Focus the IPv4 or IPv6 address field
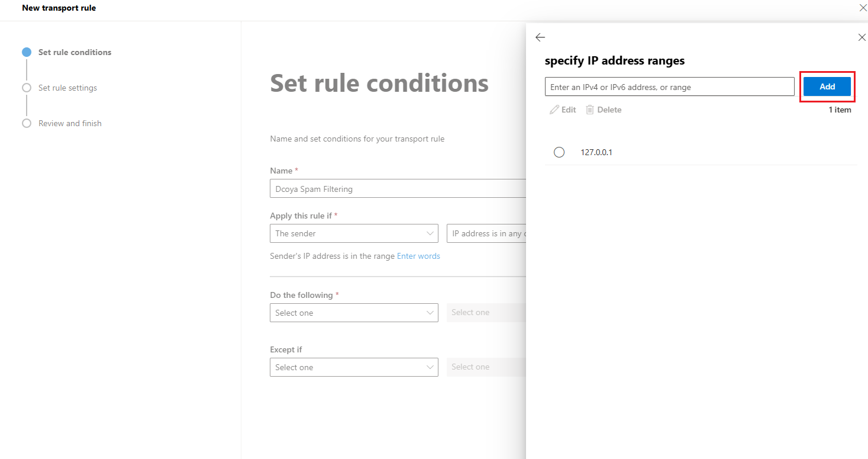This screenshot has width=868, height=459. tap(669, 86)
